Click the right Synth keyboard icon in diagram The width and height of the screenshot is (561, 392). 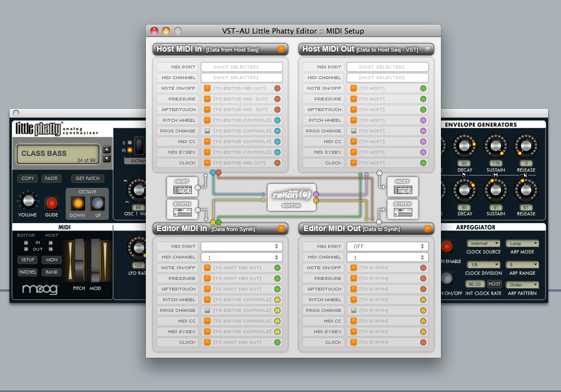click(x=402, y=209)
